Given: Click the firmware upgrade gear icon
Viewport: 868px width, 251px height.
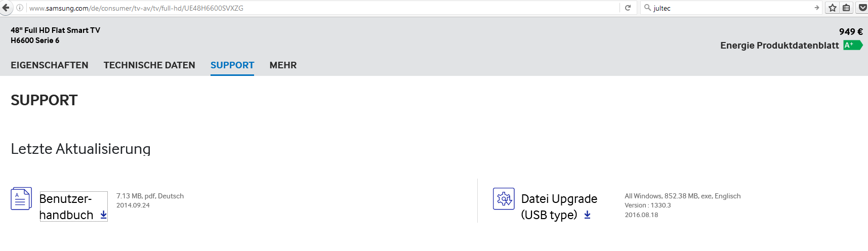Looking at the screenshot, I should click(504, 198).
